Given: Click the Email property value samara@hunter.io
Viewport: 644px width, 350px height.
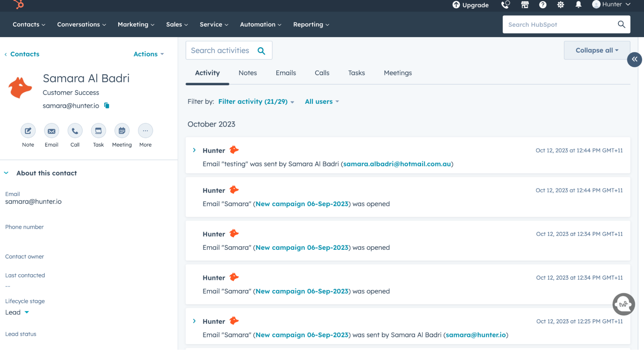Looking at the screenshot, I should click(x=33, y=201).
